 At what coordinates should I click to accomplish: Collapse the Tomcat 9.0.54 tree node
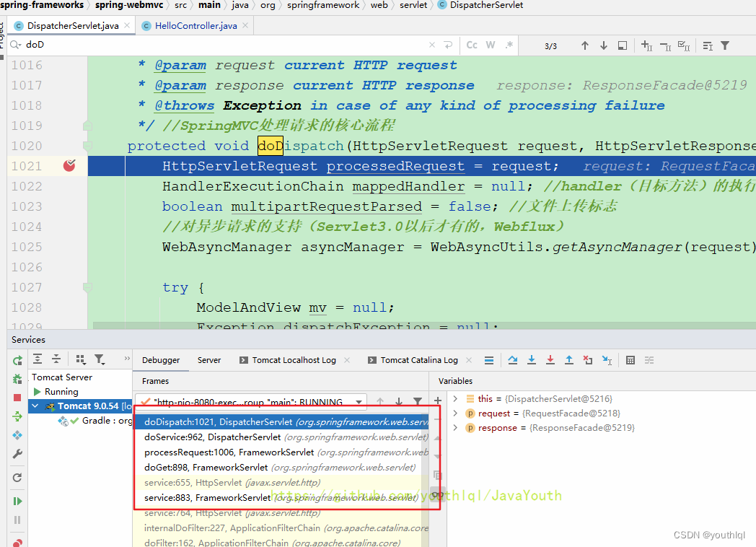35,406
